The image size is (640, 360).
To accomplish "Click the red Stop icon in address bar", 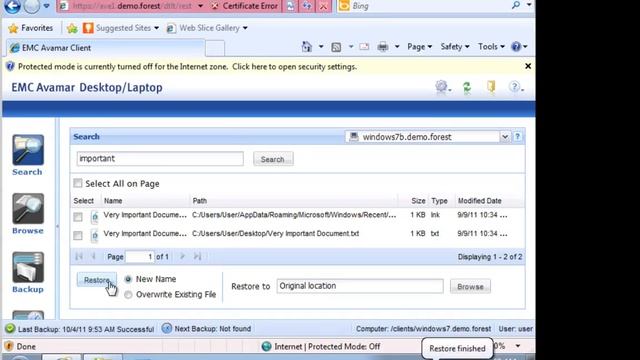I will (x=324, y=6).
